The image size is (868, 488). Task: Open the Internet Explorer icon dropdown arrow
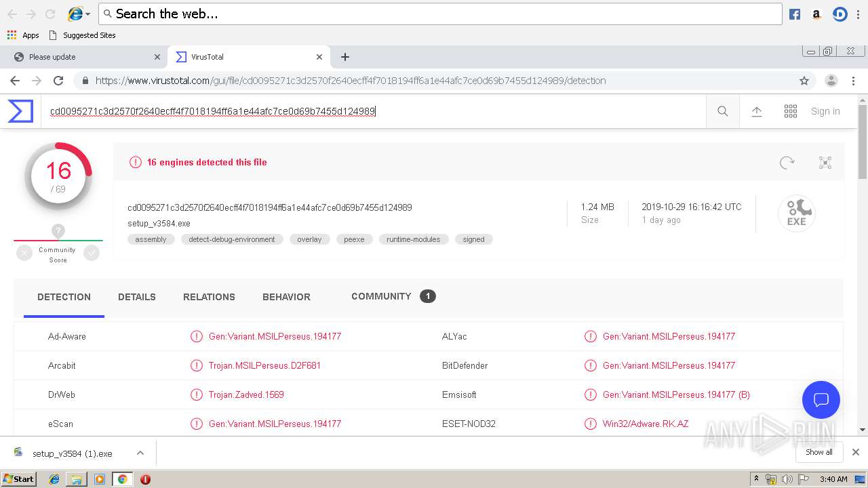click(x=87, y=14)
